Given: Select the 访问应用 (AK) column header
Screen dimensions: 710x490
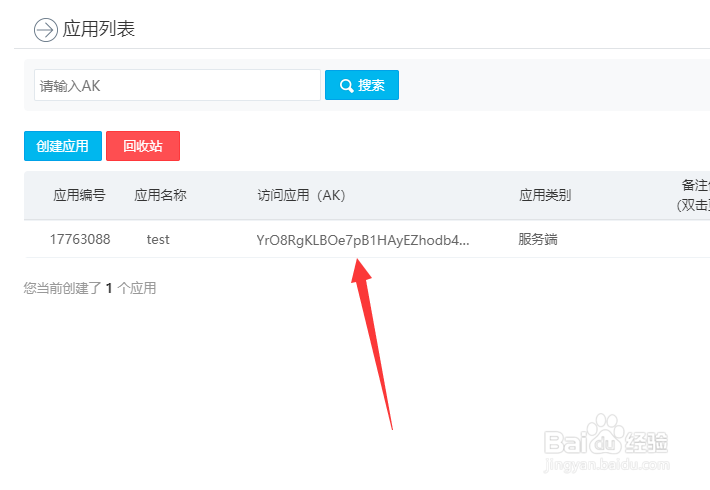Looking at the screenshot, I should [302, 195].
